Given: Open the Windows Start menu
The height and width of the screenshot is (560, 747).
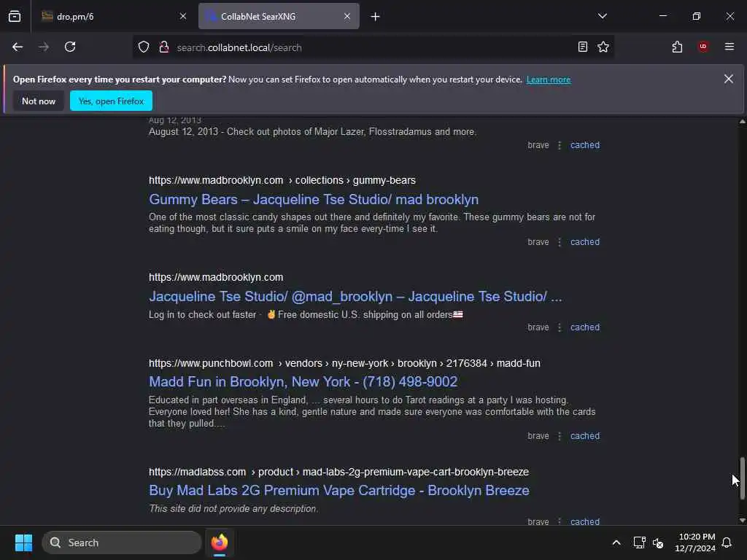Looking at the screenshot, I should 23,542.
